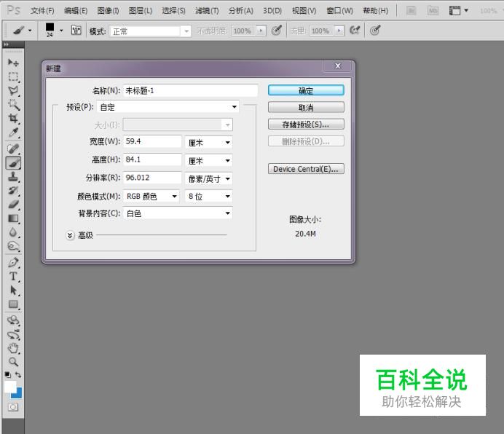Click the 取消 button
This screenshot has height=434, width=504.
(x=306, y=107)
